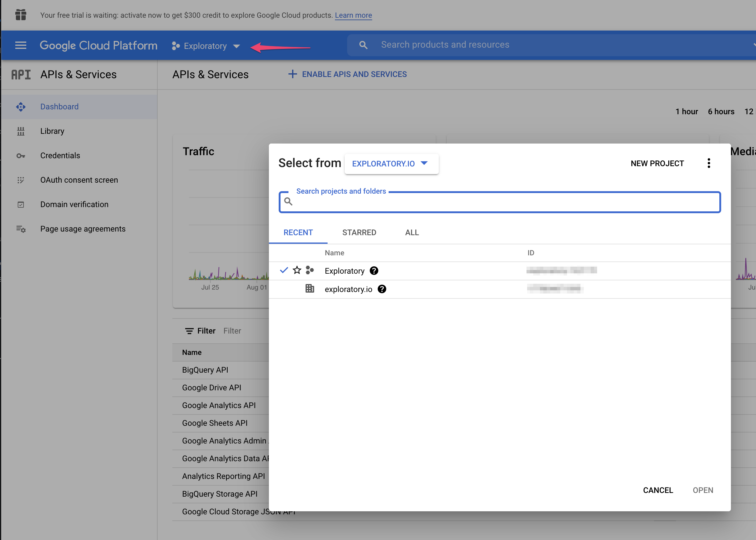756x540 pixels.
Task: Click the Domain verification checkbox icon
Action: click(x=20, y=205)
